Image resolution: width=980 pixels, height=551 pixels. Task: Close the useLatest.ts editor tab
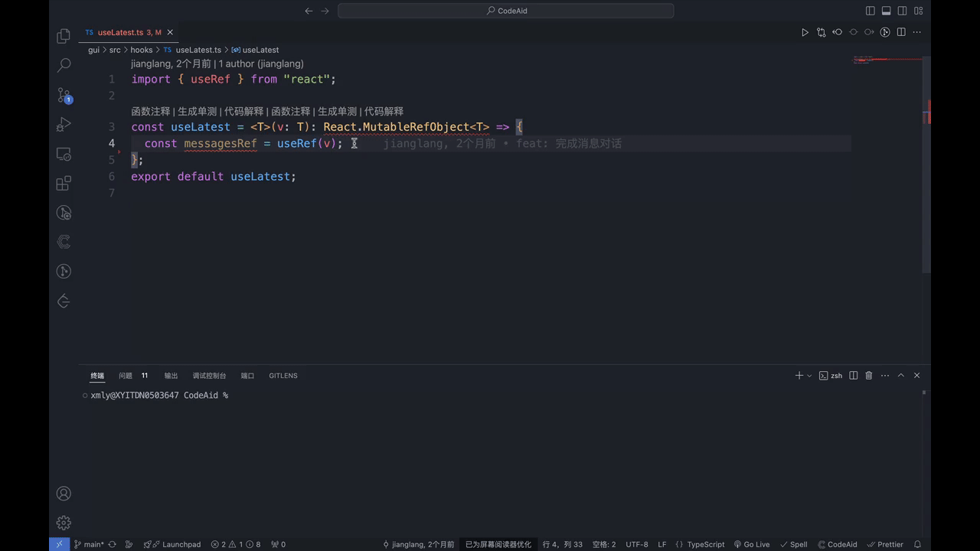pyautogui.click(x=170, y=32)
